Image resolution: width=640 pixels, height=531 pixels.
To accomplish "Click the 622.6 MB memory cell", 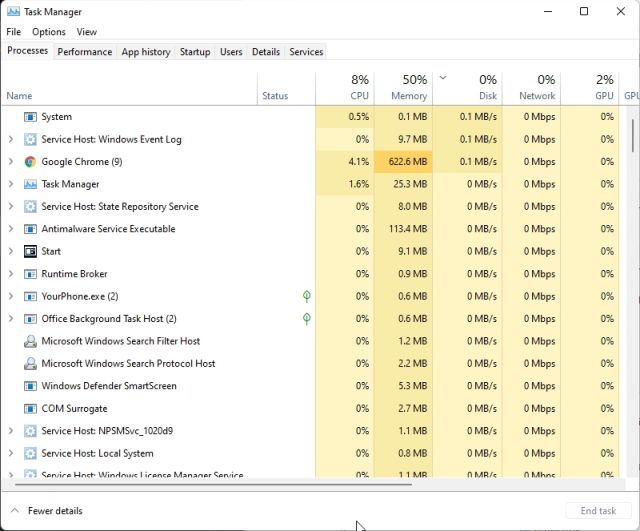I will coord(403,162).
